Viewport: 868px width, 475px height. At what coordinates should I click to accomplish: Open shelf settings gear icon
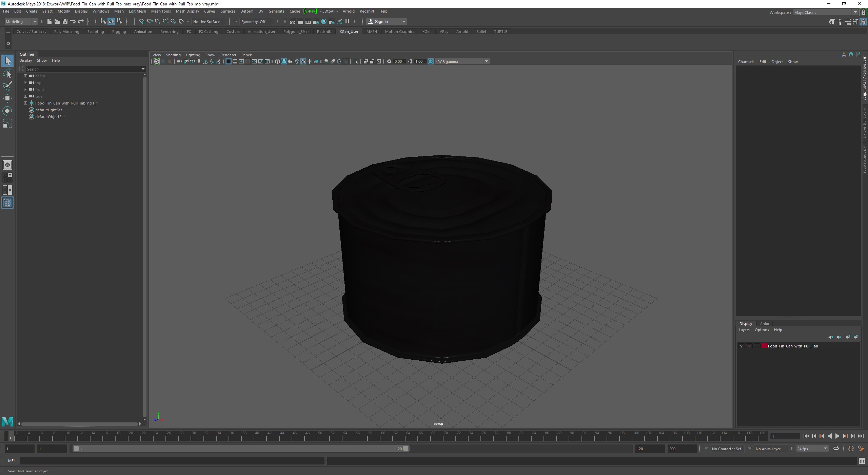(8, 43)
